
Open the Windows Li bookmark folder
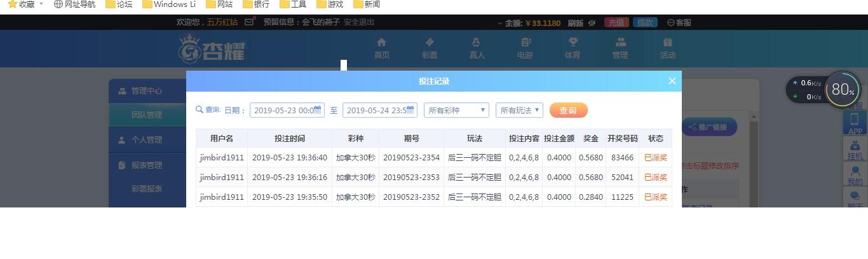(169, 4)
